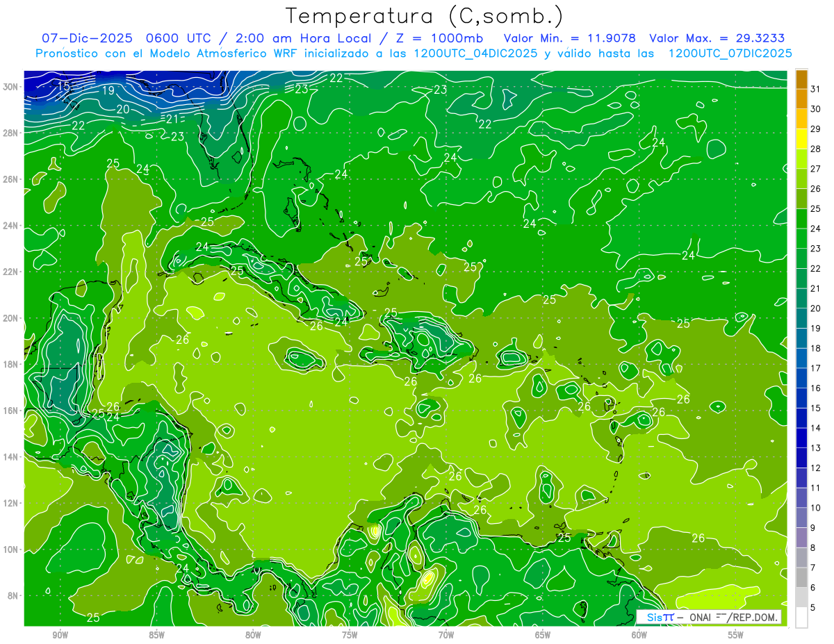Viewport: 834px width, 644px height.
Task: Click the "19" isotherm contour label on map
Action: pyautogui.click(x=108, y=90)
